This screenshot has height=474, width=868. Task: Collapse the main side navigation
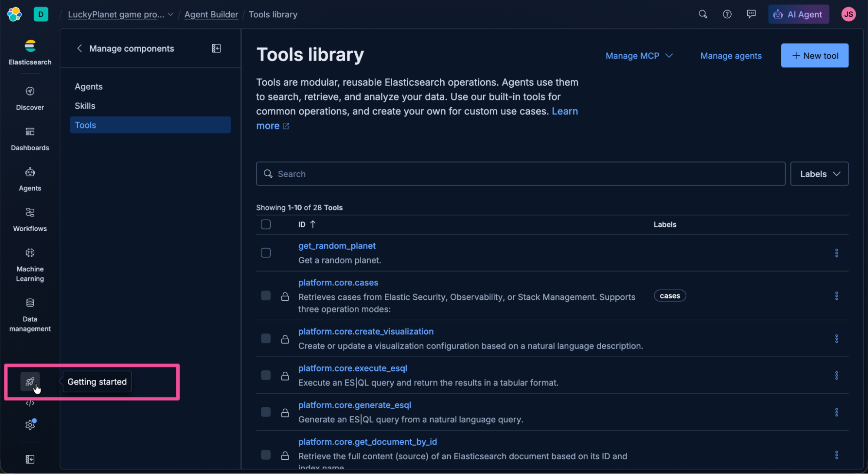pos(30,459)
